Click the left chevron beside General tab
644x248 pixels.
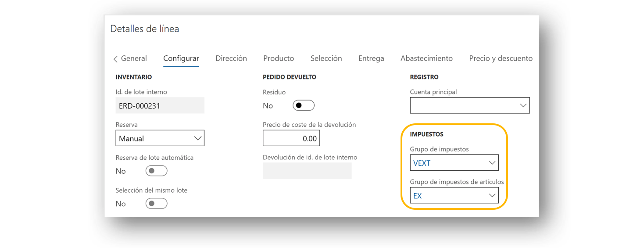[x=115, y=59]
